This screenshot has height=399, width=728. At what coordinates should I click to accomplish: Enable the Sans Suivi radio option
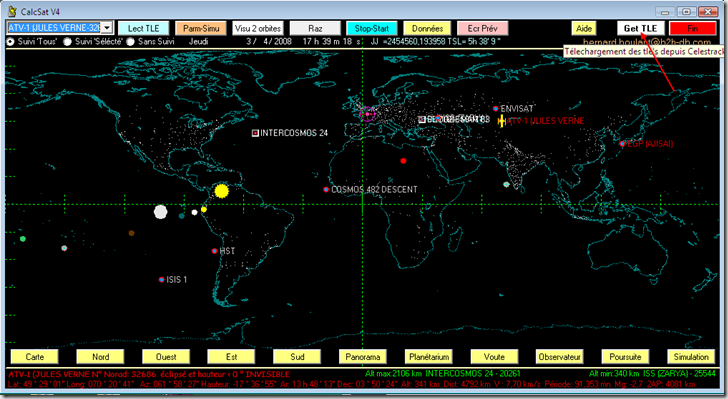[131, 42]
